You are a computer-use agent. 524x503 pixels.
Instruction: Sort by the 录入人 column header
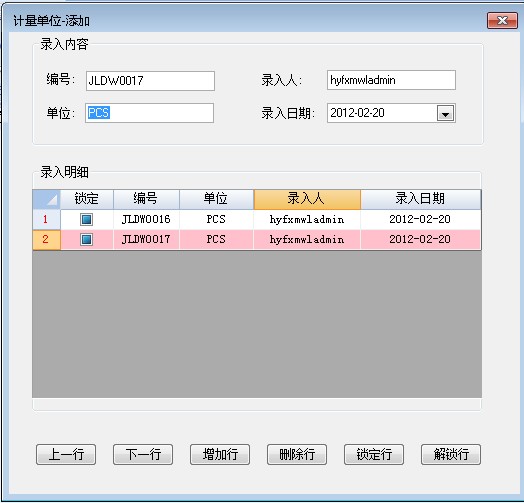click(307, 199)
